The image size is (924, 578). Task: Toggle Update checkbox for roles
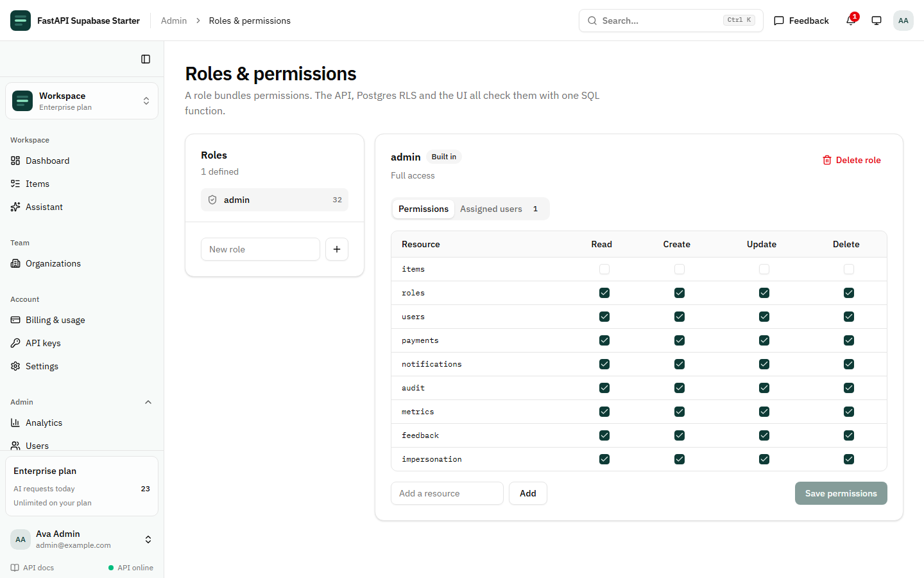764,293
